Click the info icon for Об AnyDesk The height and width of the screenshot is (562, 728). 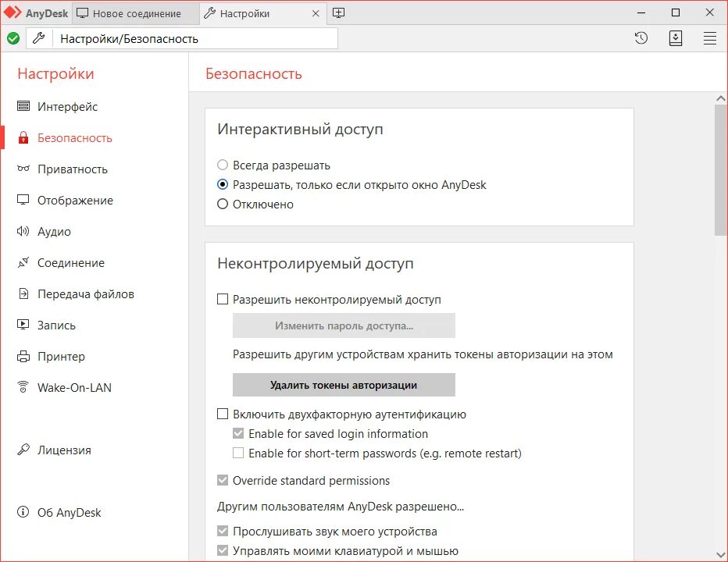(23, 512)
